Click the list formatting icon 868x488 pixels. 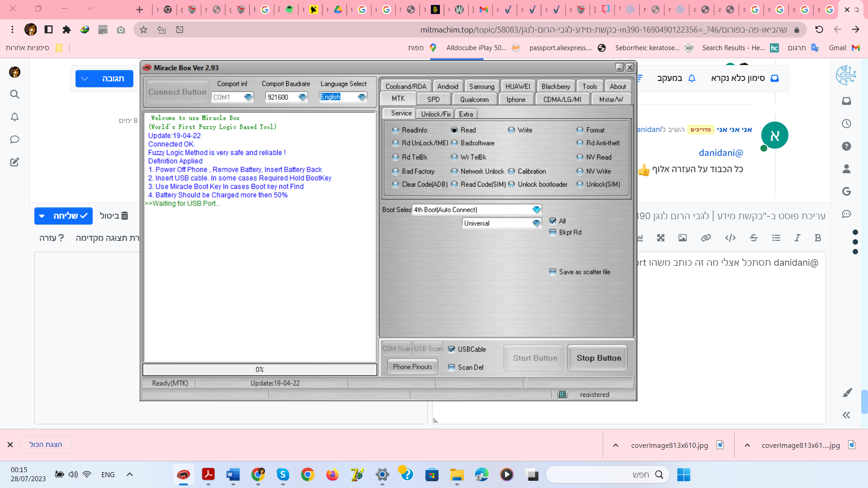click(776, 238)
